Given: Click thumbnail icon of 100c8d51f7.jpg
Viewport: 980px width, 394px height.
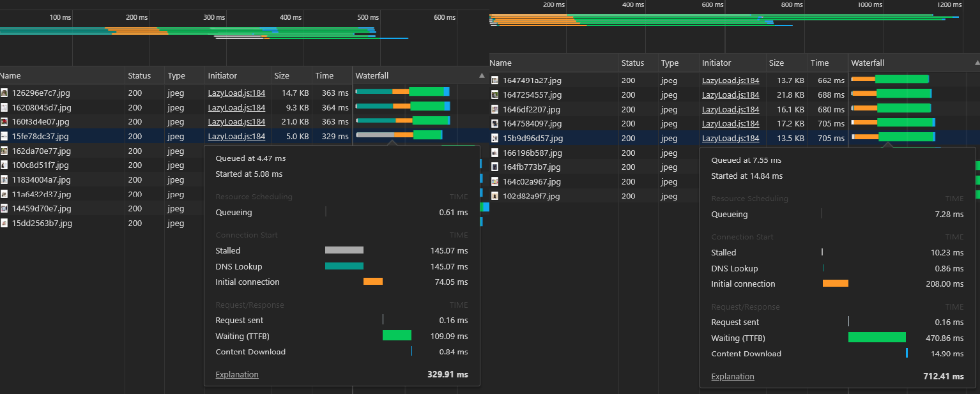Looking at the screenshot, I should point(4,165).
